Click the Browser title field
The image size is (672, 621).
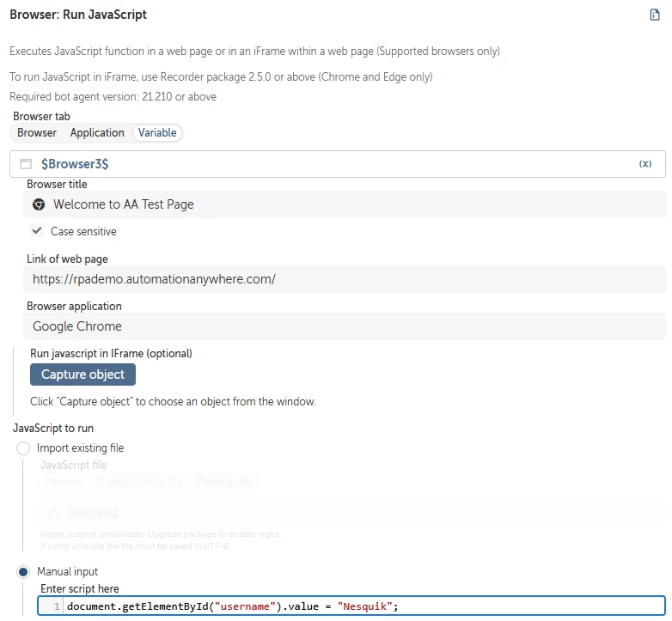[344, 204]
